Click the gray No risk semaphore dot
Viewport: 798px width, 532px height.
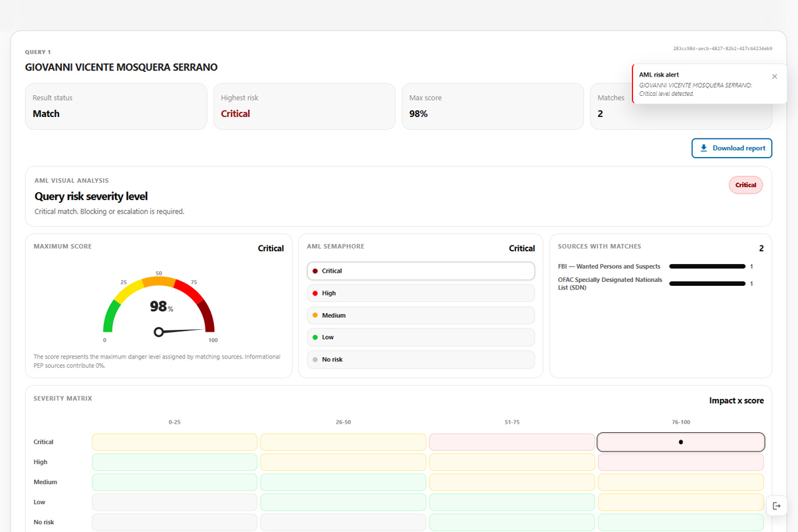pos(315,359)
